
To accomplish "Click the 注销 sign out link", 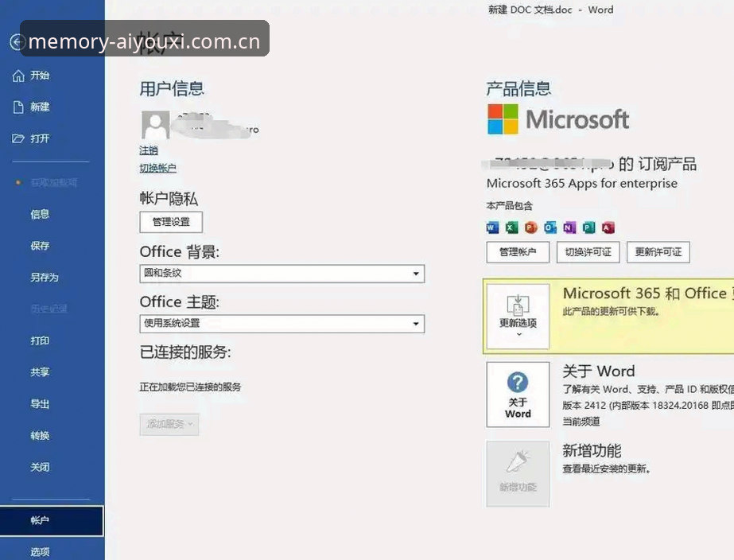I will coord(149,151).
